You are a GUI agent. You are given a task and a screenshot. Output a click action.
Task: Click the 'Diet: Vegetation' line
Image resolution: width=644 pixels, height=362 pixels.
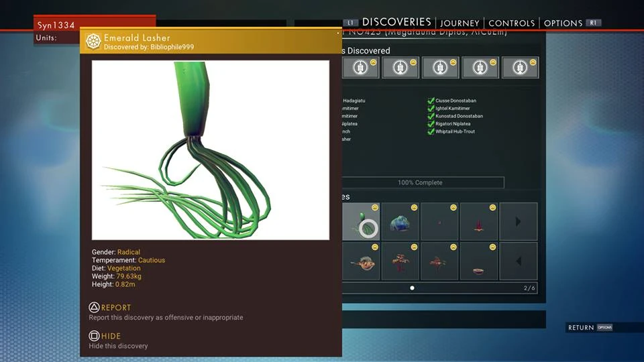tap(116, 268)
